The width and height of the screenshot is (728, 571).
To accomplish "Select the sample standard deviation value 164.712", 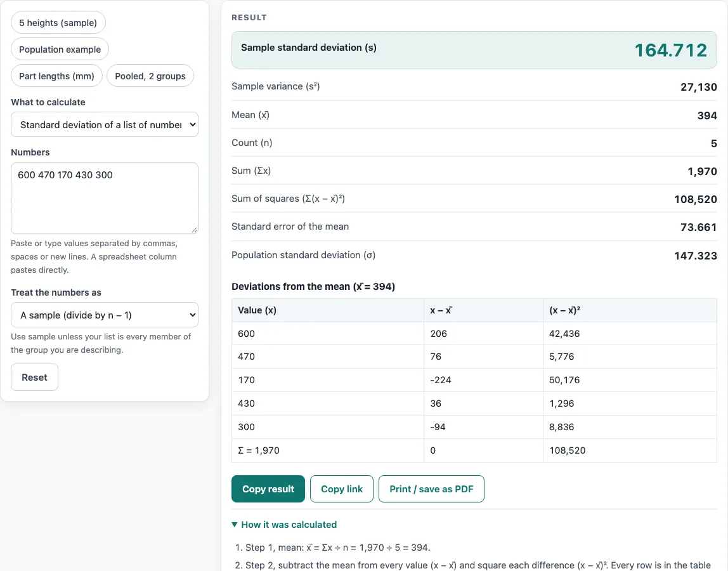I will point(670,50).
